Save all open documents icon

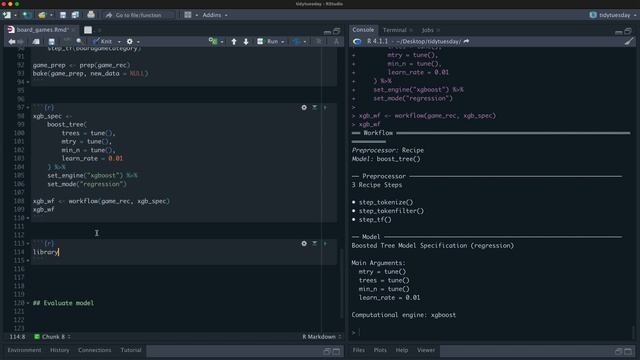click(x=76, y=15)
